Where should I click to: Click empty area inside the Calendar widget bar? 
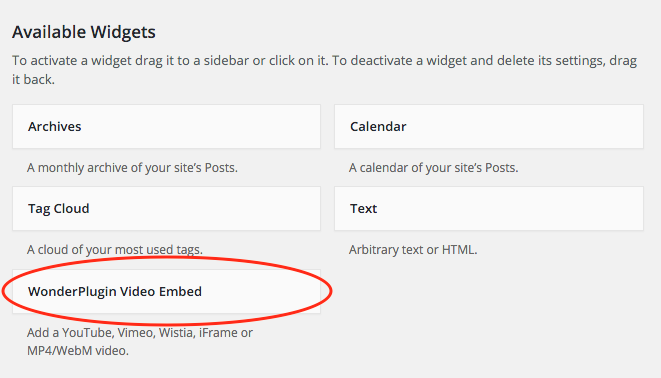[527, 126]
